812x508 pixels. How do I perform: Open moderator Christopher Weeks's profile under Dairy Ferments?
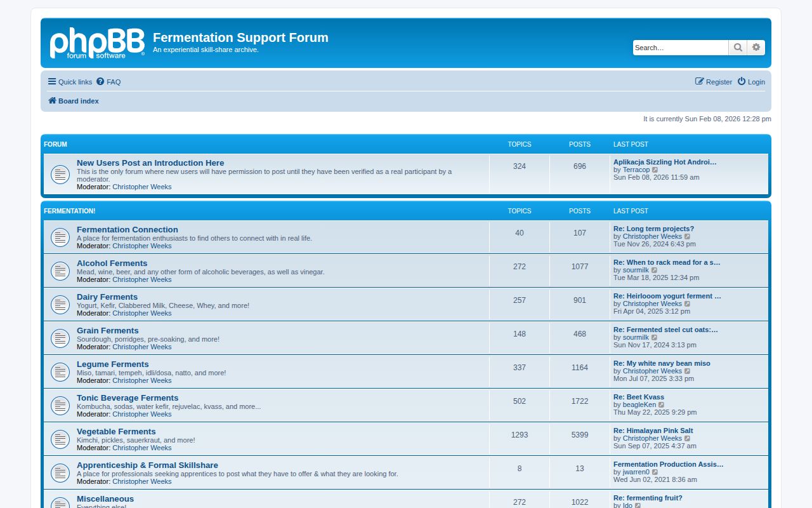[x=141, y=313]
